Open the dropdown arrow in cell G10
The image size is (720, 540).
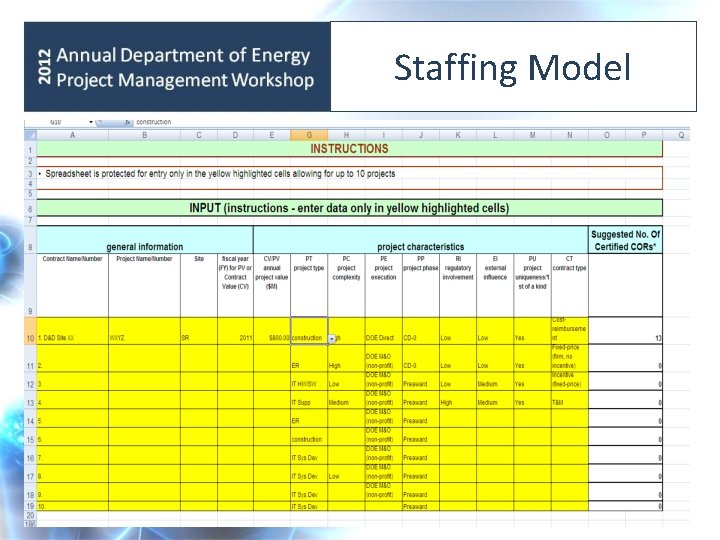[x=332, y=339]
